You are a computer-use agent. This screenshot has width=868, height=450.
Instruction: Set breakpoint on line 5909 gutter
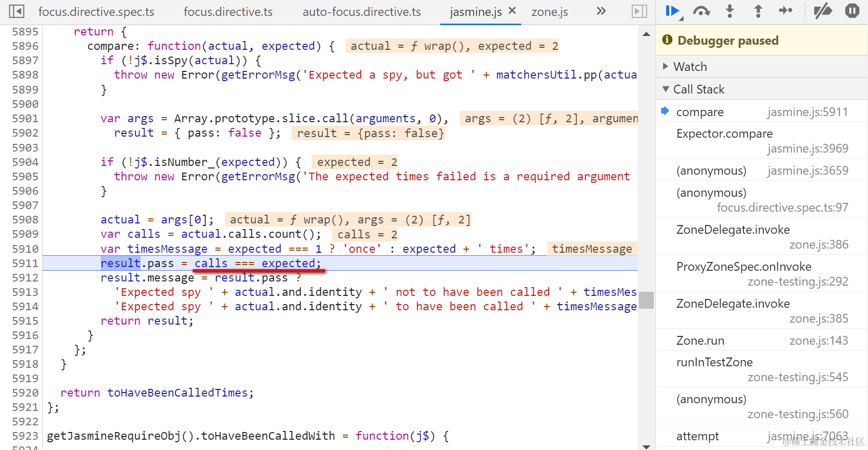tap(25, 234)
